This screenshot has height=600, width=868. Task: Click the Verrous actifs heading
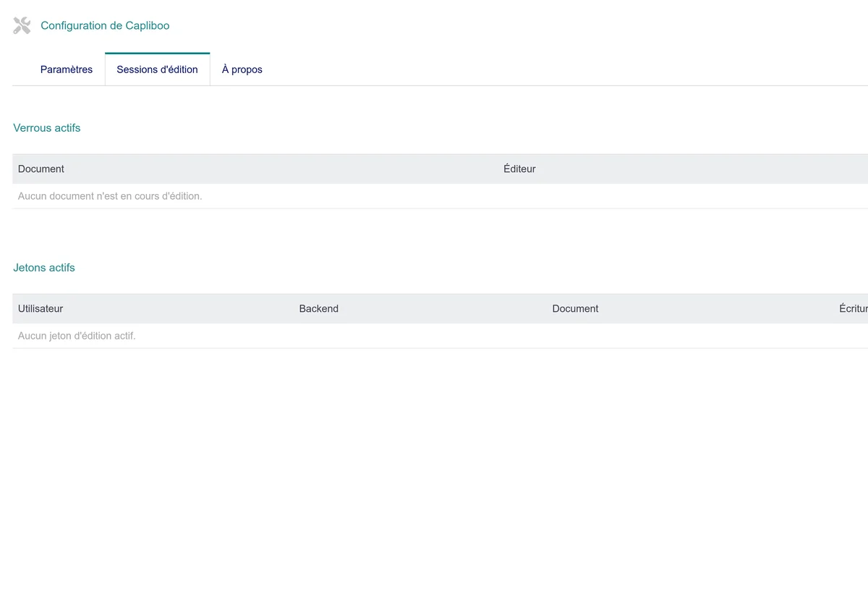point(47,128)
